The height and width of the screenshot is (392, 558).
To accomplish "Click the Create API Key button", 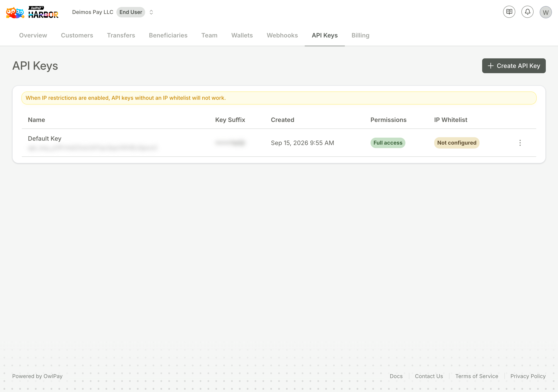I will [514, 66].
